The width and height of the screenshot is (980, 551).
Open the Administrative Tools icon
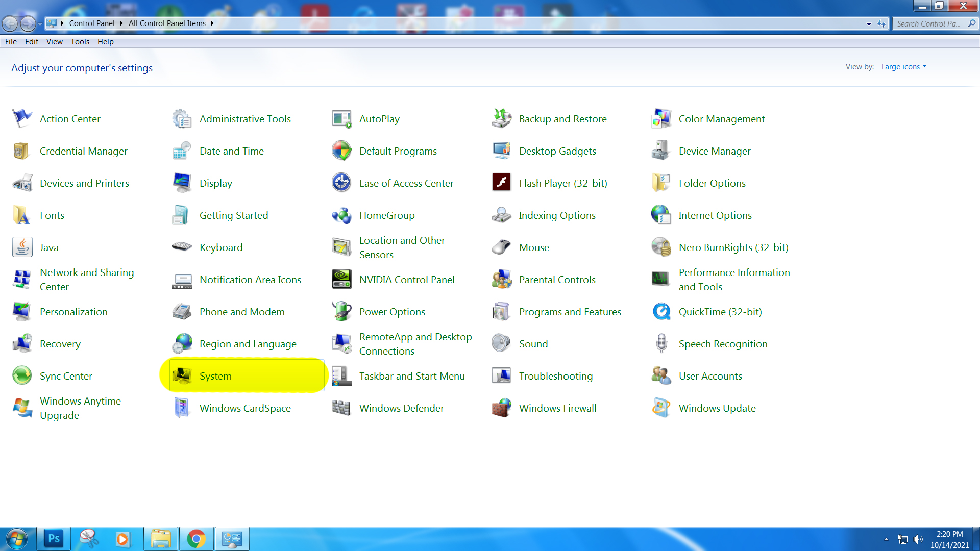point(182,119)
